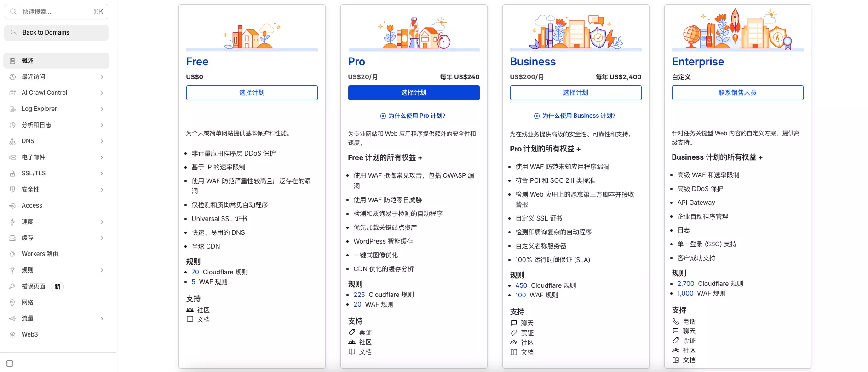Expand the 规则 sidebar chevron
The image size is (868, 372).
(102, 270)
